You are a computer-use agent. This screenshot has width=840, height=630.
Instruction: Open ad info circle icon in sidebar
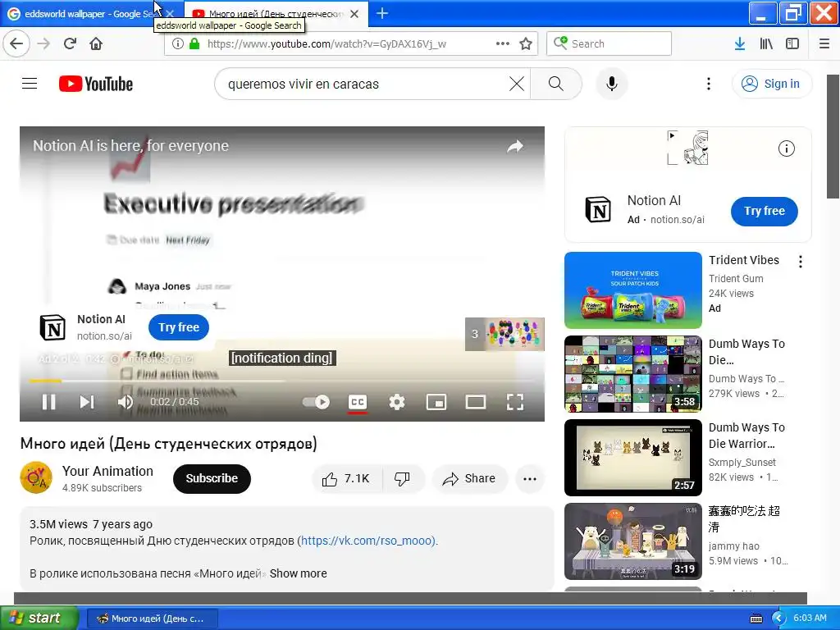pyautogui.click(x=786, y=148)
